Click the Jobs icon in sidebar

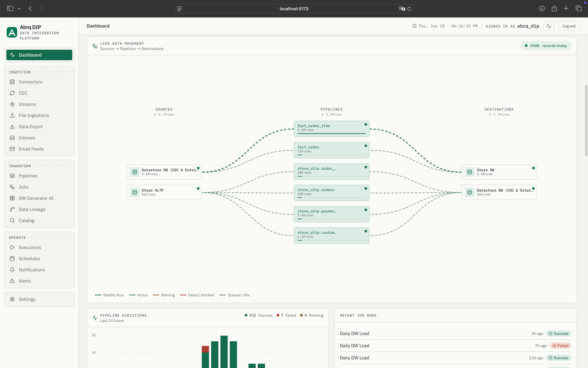(12, 187)
